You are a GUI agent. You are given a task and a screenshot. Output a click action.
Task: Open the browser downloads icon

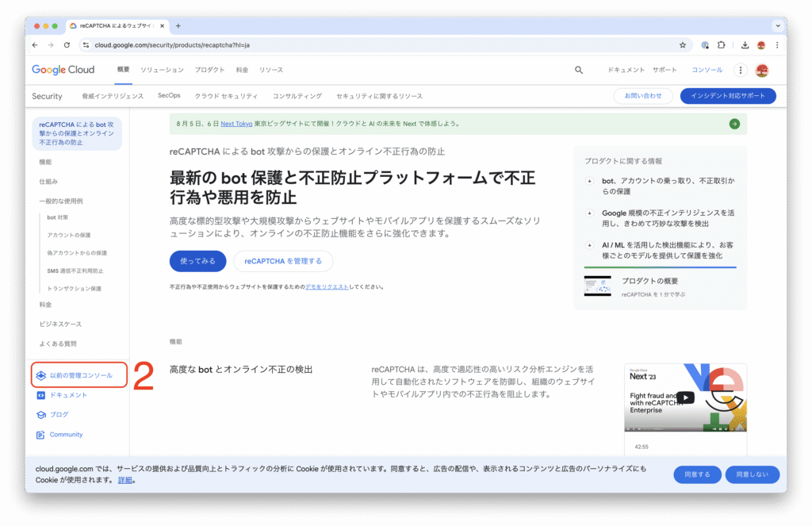tap(745, 45)
